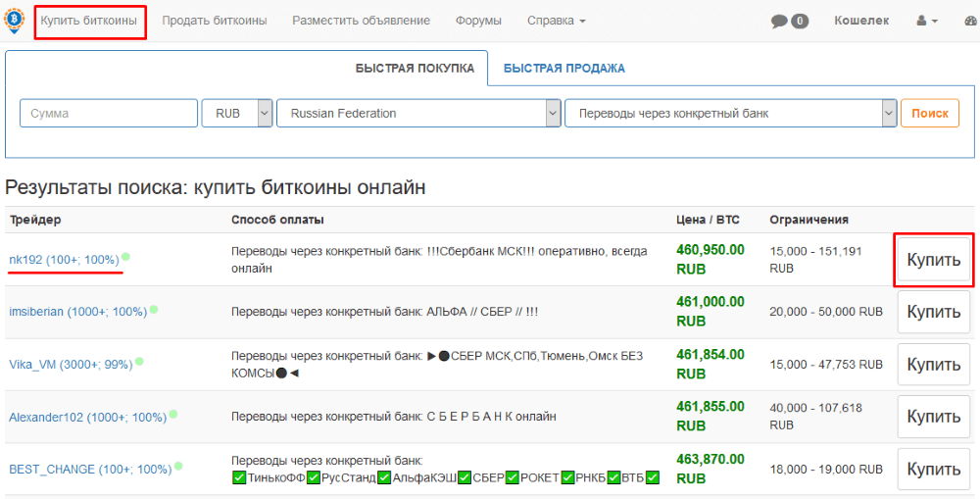Image resolution: width=980 pixels, height=499 pixels.
Task: Click the АЛЬФА // СБЕР payment method text
Action: click(x=384, y=312)
